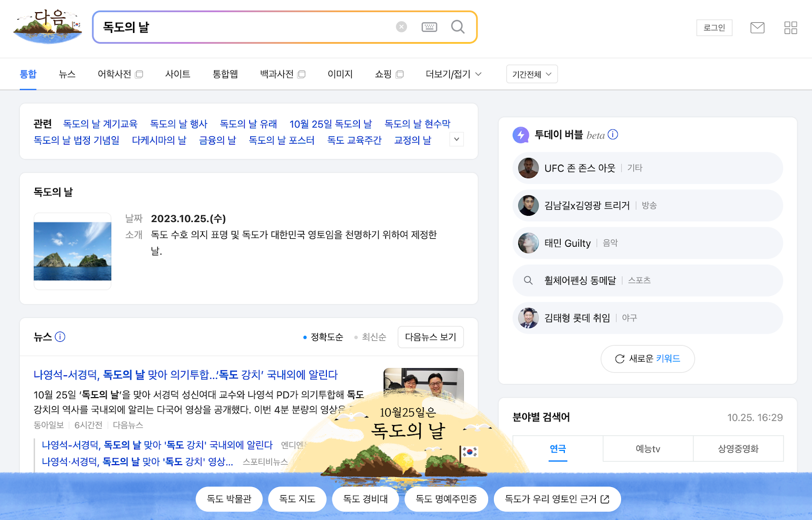812x520 pixels.
Task: Click related search 독도의 날 포스터
Action: point(282,140)
